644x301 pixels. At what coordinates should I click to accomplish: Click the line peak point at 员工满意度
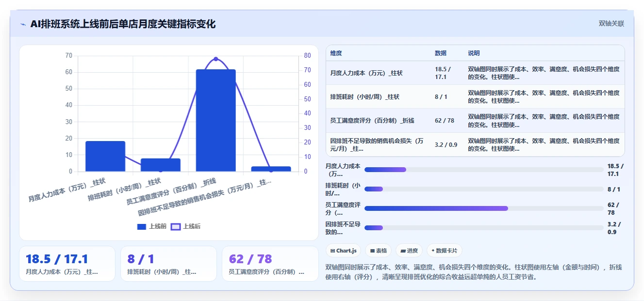[216, 59]
